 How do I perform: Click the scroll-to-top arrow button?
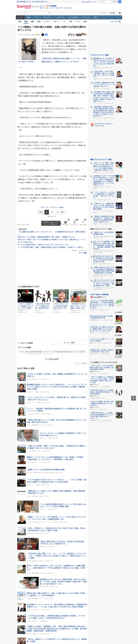pyautogui.click(x=133, y=398)
